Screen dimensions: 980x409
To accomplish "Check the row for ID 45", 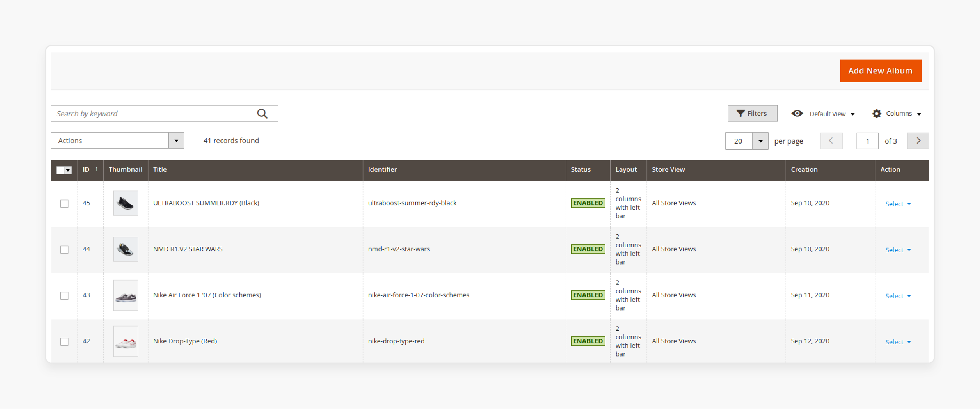I will tap(64, 204).
